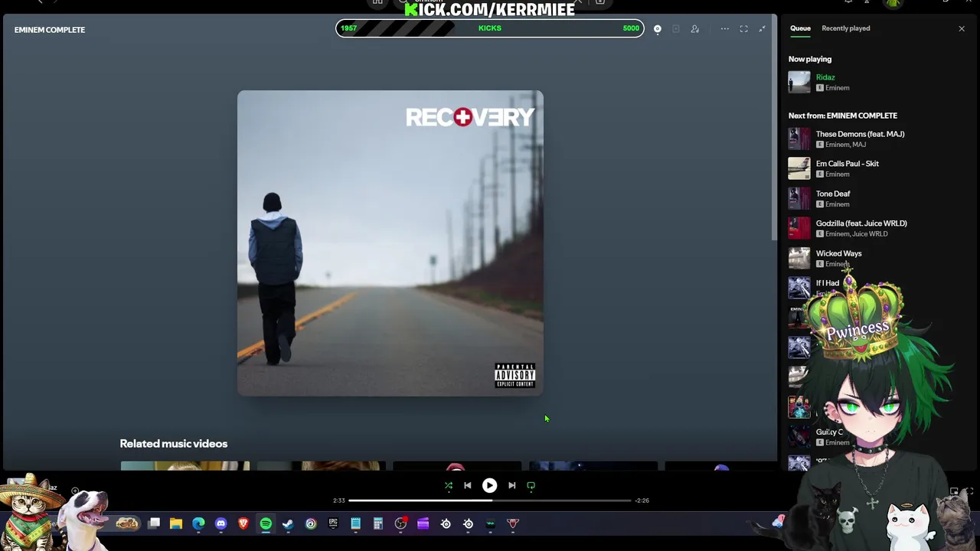Open Ubisoft Connect from the taskbar

click(x=311, y=523)
